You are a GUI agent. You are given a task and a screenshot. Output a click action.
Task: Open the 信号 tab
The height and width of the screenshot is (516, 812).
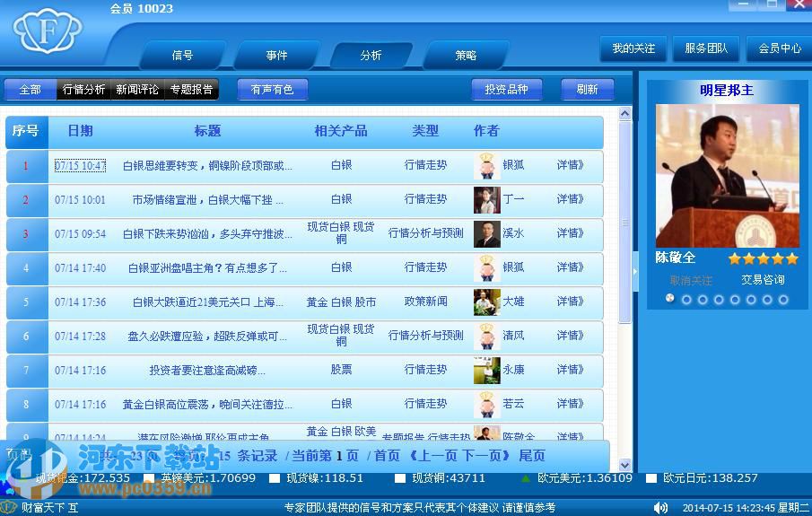pos(182,55)
